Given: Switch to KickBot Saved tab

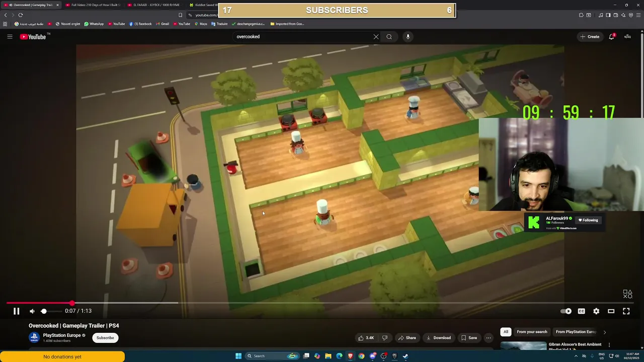Looking at the screenshot, I should (x=203, y=5).
